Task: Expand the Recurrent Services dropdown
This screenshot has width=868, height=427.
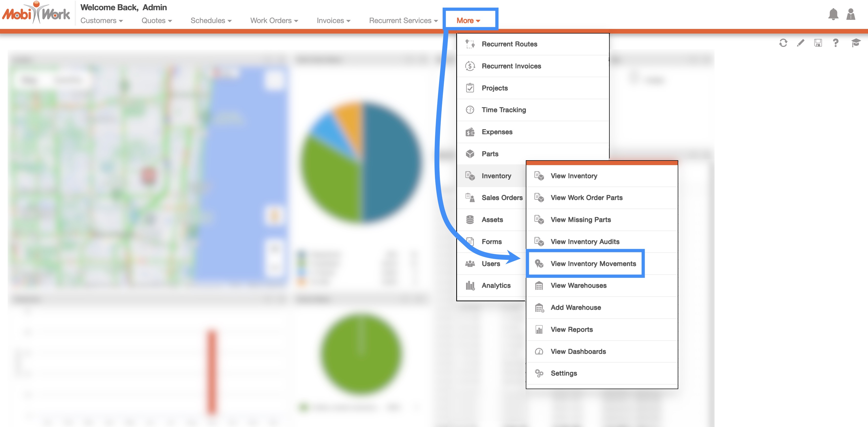Action: coord(403,20)
